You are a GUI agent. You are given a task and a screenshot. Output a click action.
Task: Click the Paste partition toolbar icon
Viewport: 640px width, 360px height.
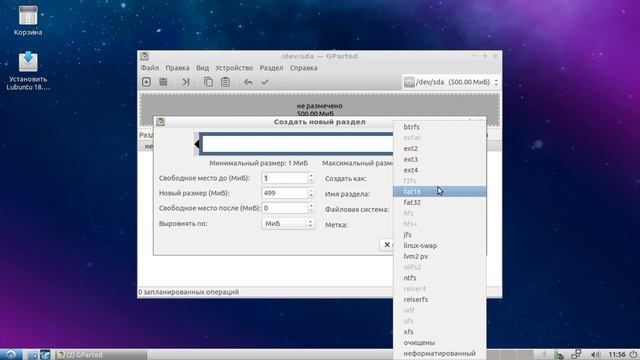coord(225,82)
